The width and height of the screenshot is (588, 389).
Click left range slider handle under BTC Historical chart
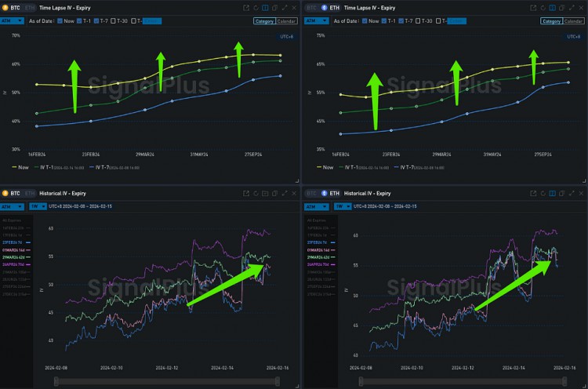click(x=56, y=381)
